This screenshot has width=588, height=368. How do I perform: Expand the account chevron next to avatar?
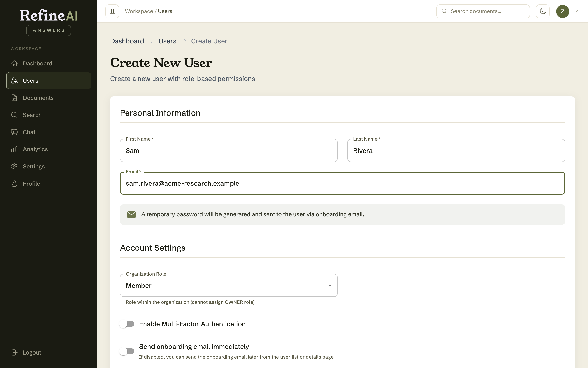click(576, 11)
